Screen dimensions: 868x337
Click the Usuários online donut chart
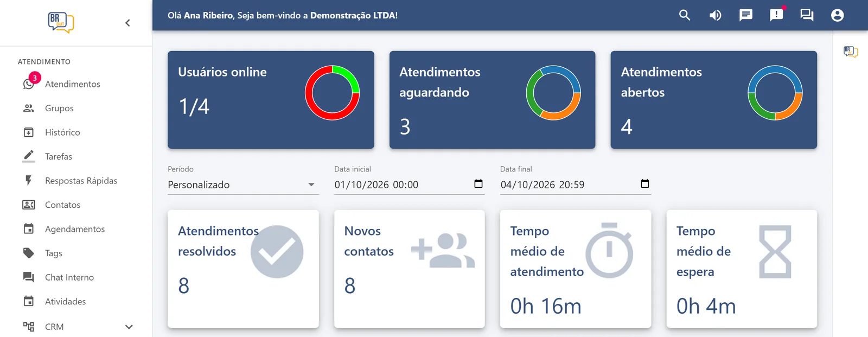click(x=332, y=93)
